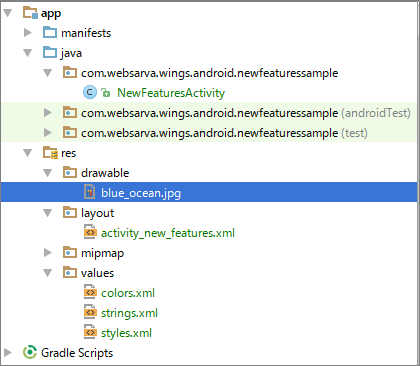Collapse the app module node
Screen dimensions: 420x366
point(8,13)
